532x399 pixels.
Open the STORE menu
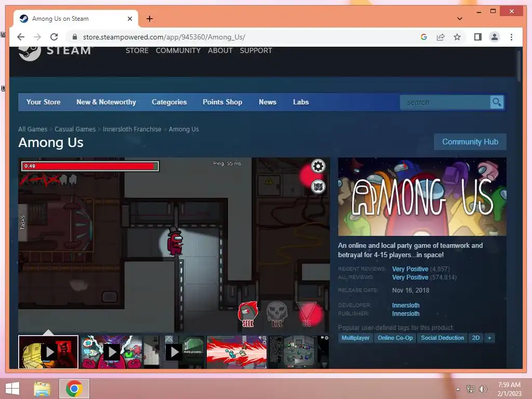[137, 50]
